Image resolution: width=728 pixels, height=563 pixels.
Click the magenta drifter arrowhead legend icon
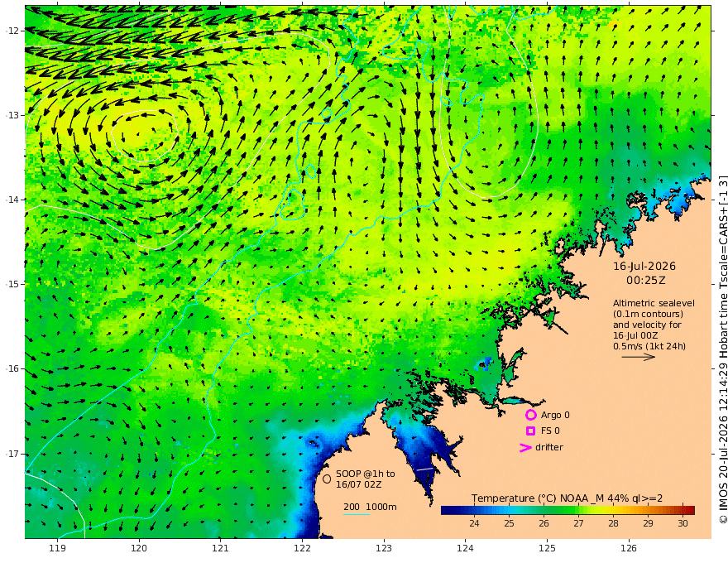pyautogui.click(x=525, y=448)
